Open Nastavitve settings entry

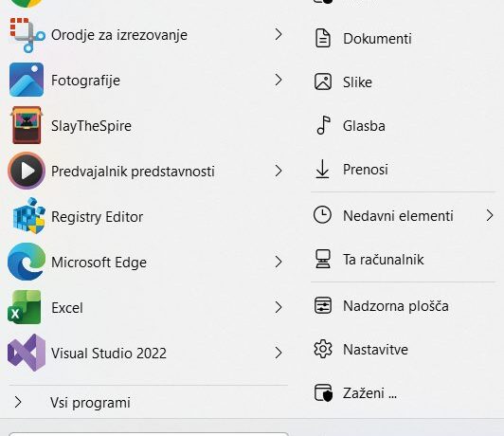point(404,349)
